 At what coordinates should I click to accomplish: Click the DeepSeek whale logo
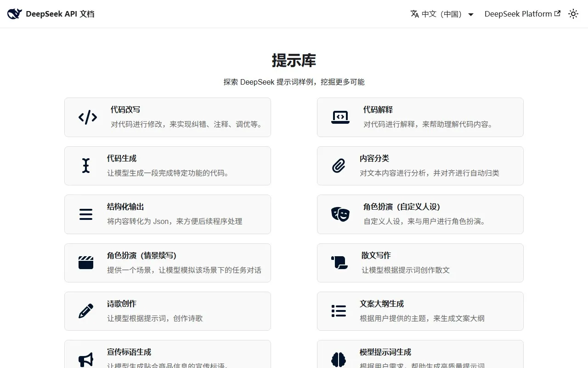coord(14,13)
